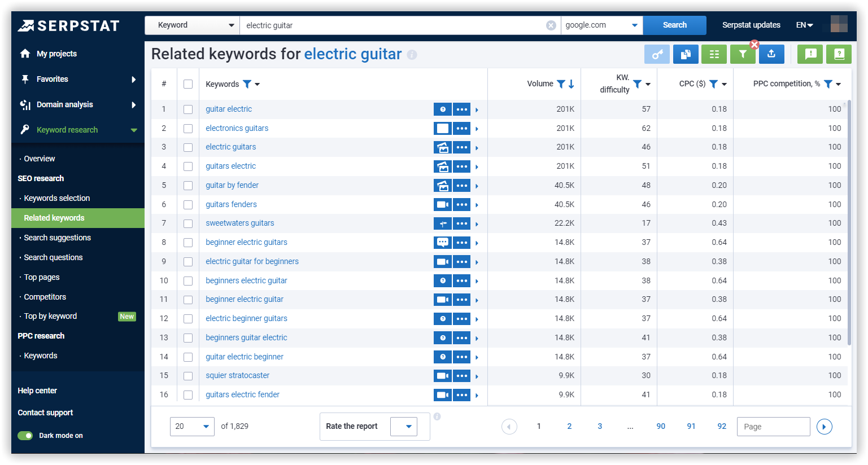Image resolution: width=868 pixels, height=465 pixels.
Task: Open Keywords selection in sidebar
Action: (56, 198)
